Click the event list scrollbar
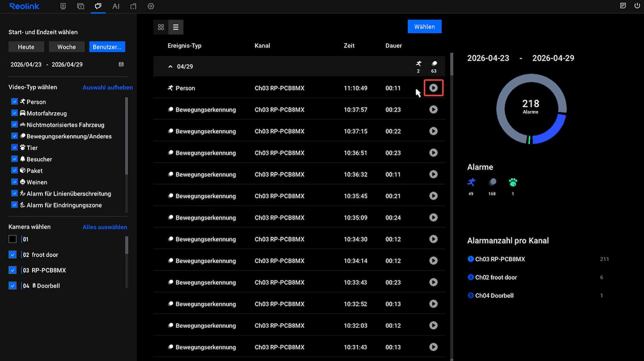 (x=452, y=65)
